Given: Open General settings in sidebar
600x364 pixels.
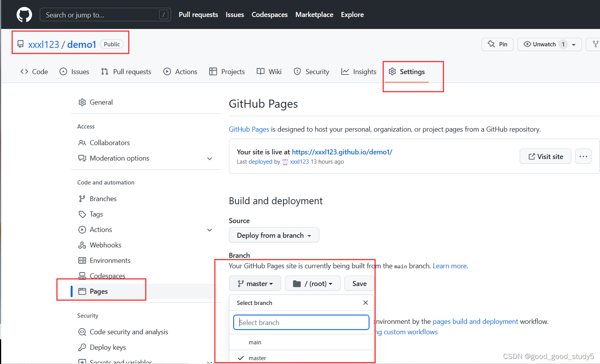Looking at the screenshot, I should click(101, 102).
